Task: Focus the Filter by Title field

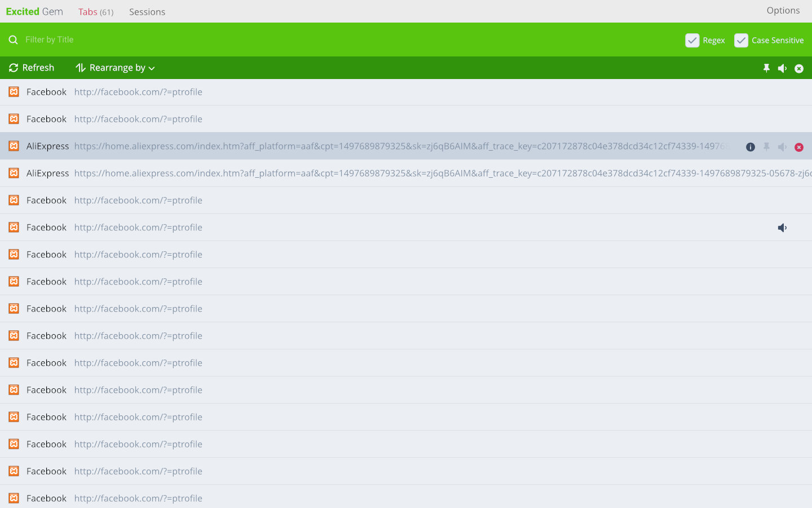Action: tap(350, 40)
